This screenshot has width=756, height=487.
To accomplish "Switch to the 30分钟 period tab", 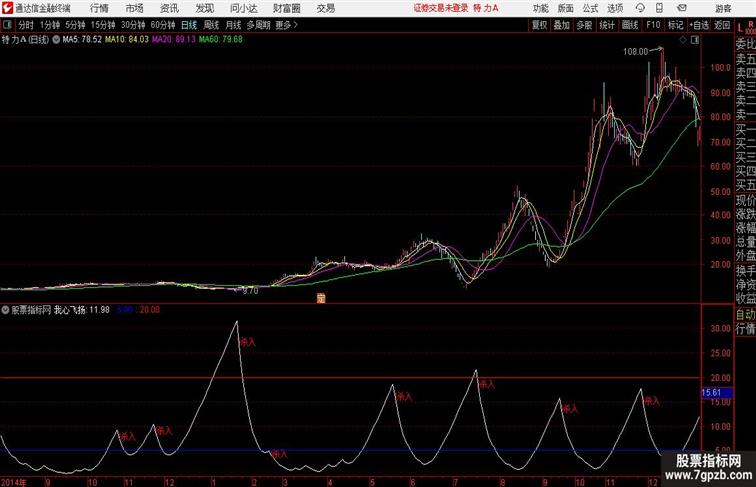I will [133, 25].
